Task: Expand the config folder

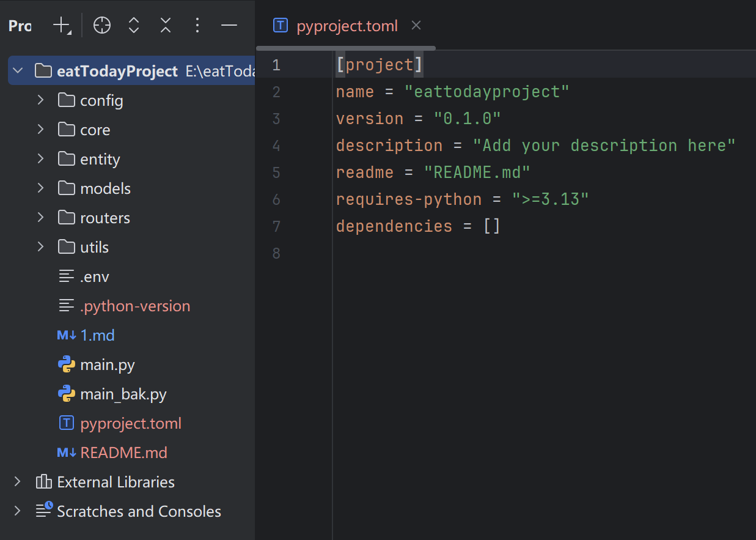Action: pyautogui.click(x=41, y=100)
